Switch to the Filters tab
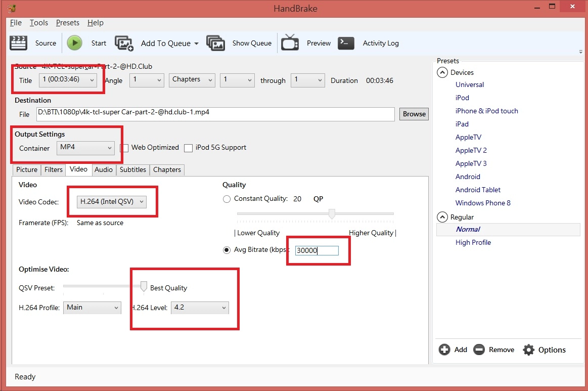Viewport: 588px width, 391px height. click(x=54, y=169)
